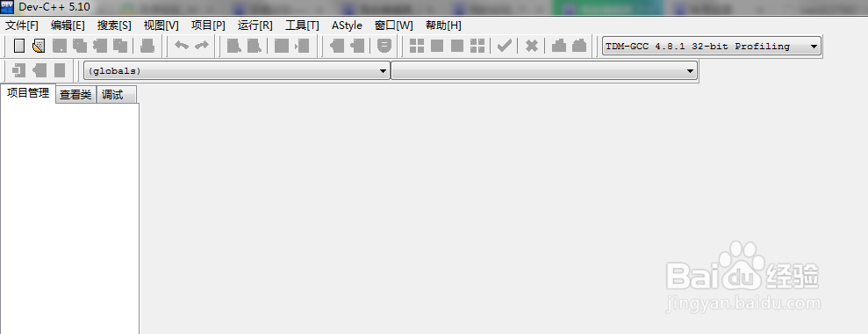Image resolution: width=868 pixels, height=334 pixels.
Task: Click the Replace icon in the toolbar
Action: (x=254, y=46)
